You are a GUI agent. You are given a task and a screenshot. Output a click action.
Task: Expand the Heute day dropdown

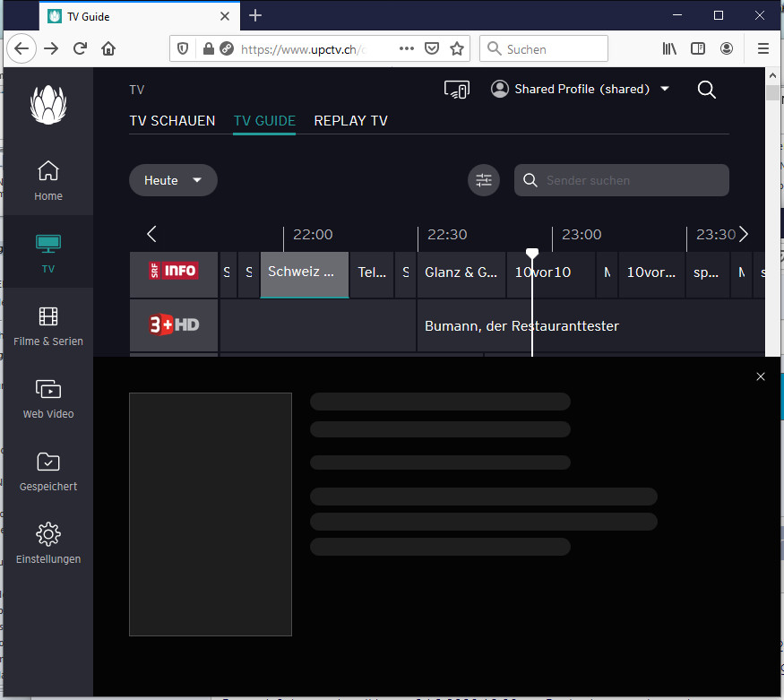click(173, 180)
